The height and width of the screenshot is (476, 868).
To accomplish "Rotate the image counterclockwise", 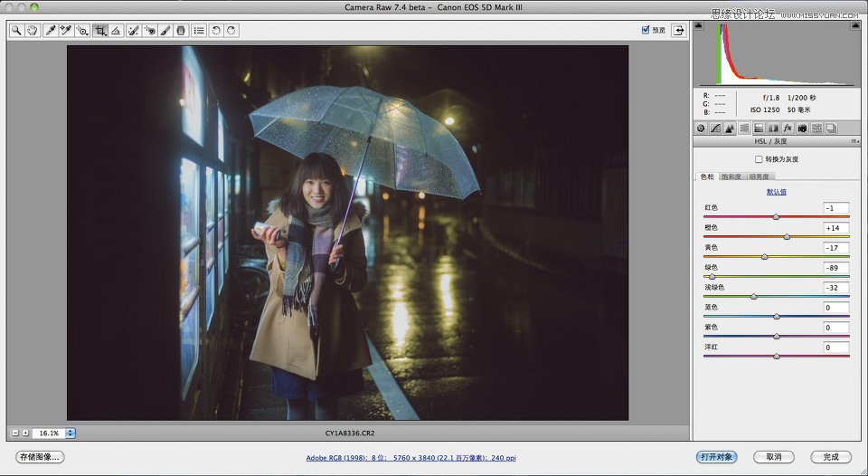I will click(216, 31).
